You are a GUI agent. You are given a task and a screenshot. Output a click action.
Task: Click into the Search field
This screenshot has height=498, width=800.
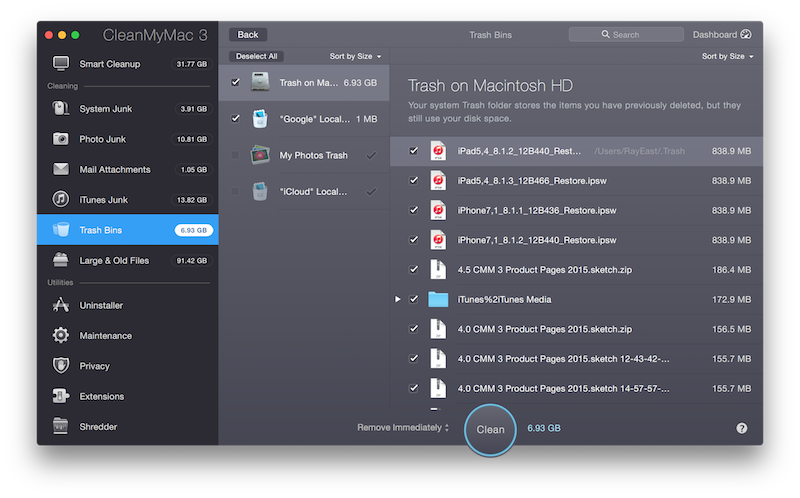[x=626, y=35]
